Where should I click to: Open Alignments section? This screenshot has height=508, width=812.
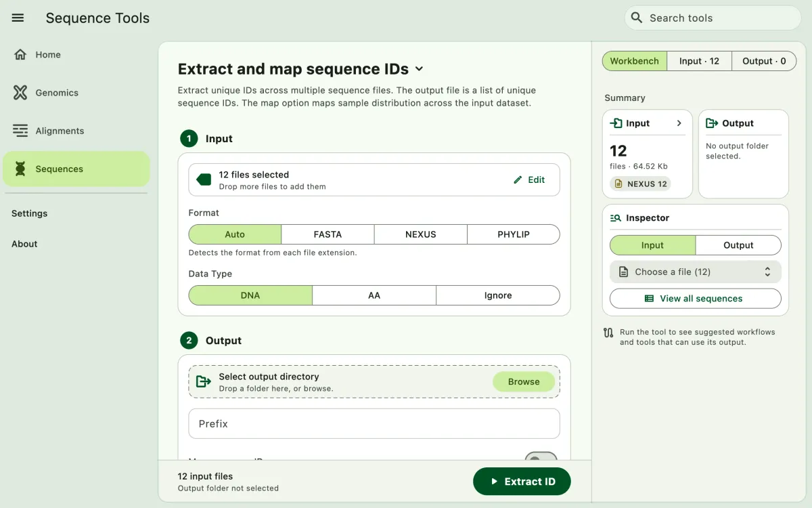[76, 131]
